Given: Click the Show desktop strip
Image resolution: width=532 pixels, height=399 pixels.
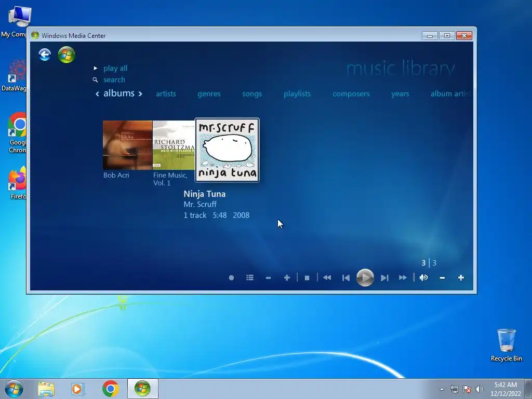Looking at the screenshot, I should [528, 389].
